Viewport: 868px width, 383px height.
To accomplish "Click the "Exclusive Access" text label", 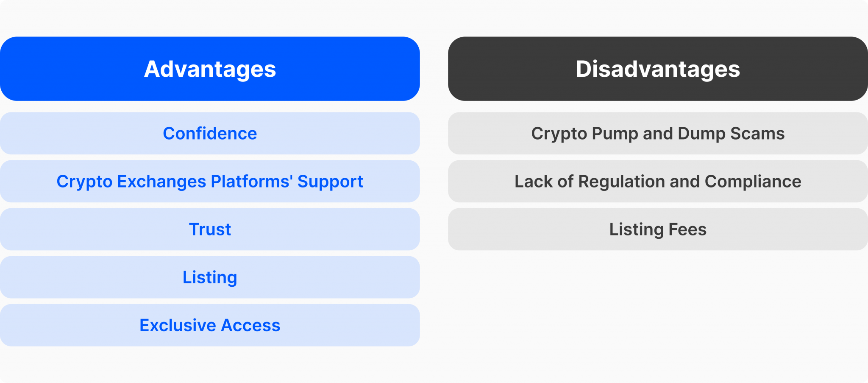I will click(x=210, y=325).
